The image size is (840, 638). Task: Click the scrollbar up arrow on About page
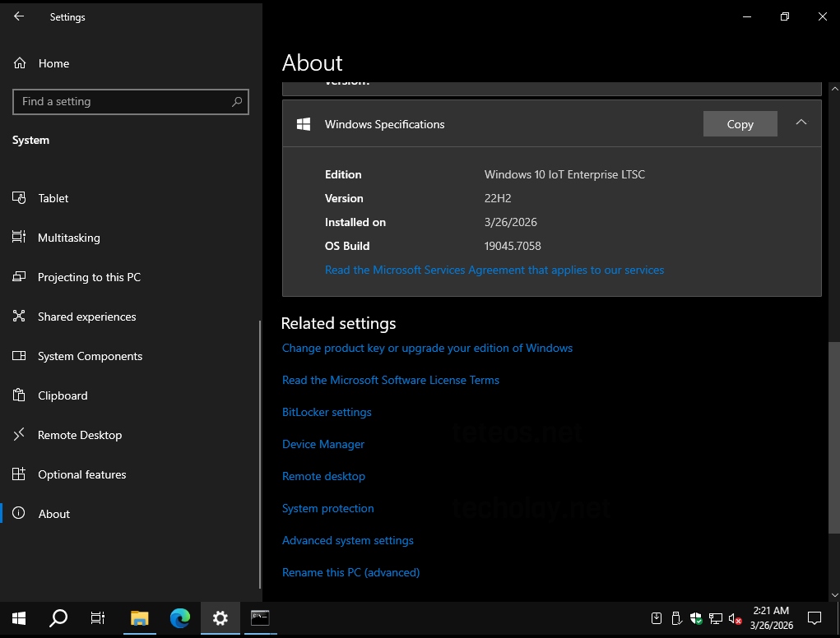pos(834,88)
